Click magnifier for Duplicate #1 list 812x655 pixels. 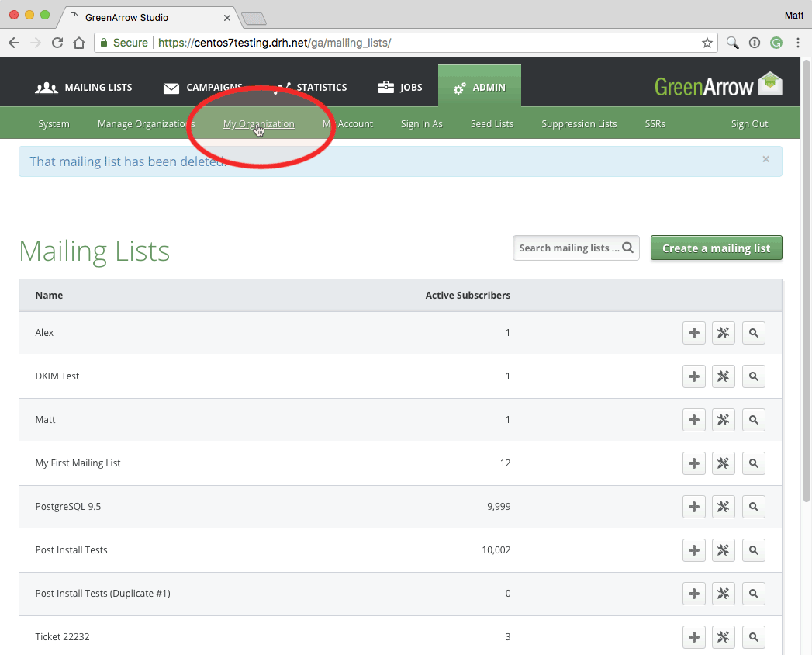pyautogui.click(x=754, y=594)
